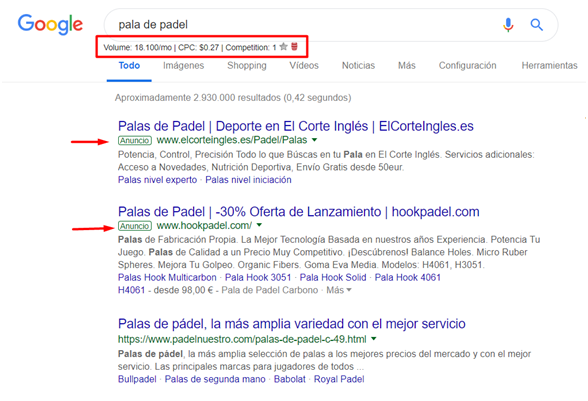The height and width of the screenshot is (401, 588).
Task: Open the Noticias tab
Action: click(x=358, y=66)
